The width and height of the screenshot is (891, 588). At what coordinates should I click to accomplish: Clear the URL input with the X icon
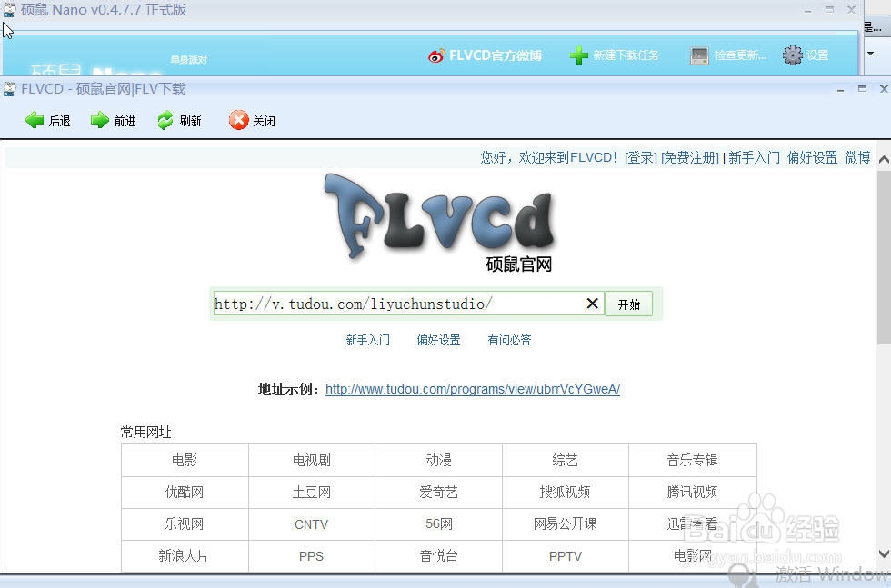tap(592, 303)
